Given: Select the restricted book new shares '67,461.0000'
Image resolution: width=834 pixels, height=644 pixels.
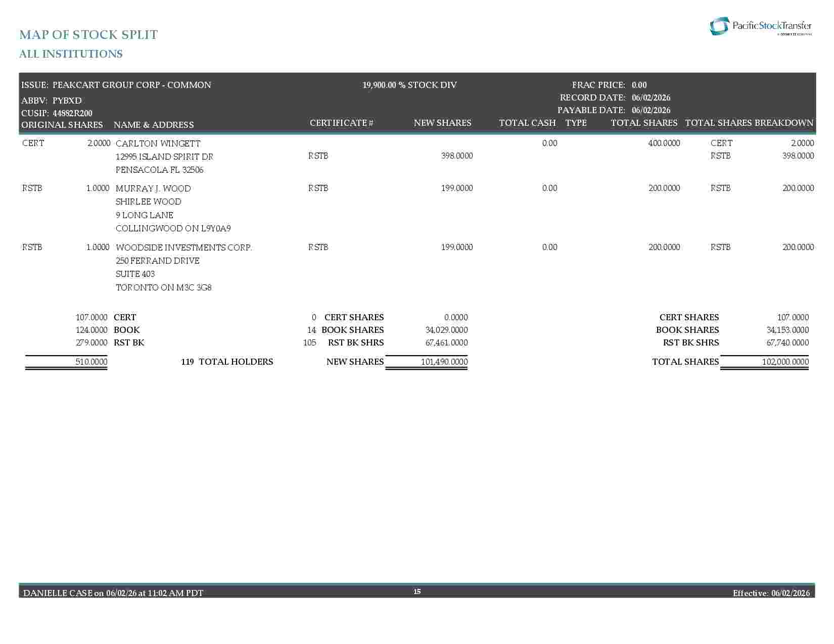Looking at the screenshot, I should [x=447, y=342].
